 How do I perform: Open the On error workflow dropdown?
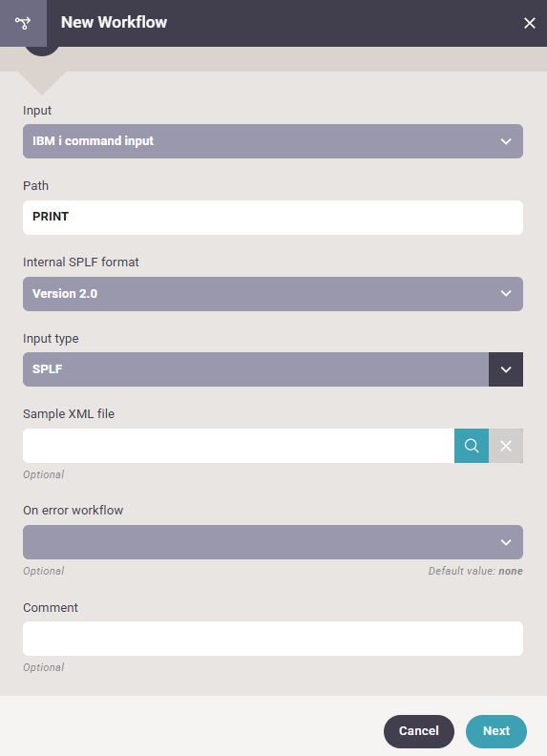click(273, 542)
